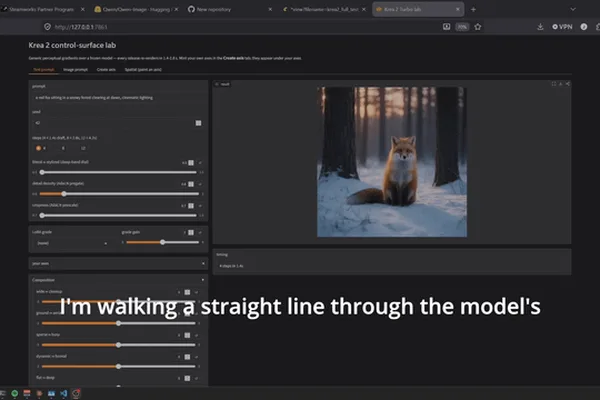Click the site shield icon in address bar
The width and height of the screenshot is (600, 400).
click(47, 27)
